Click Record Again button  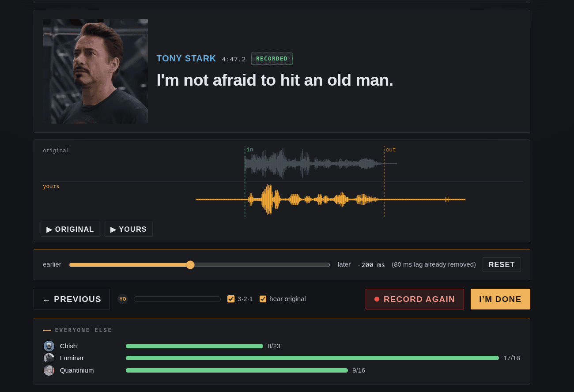(x=415, y=299)
